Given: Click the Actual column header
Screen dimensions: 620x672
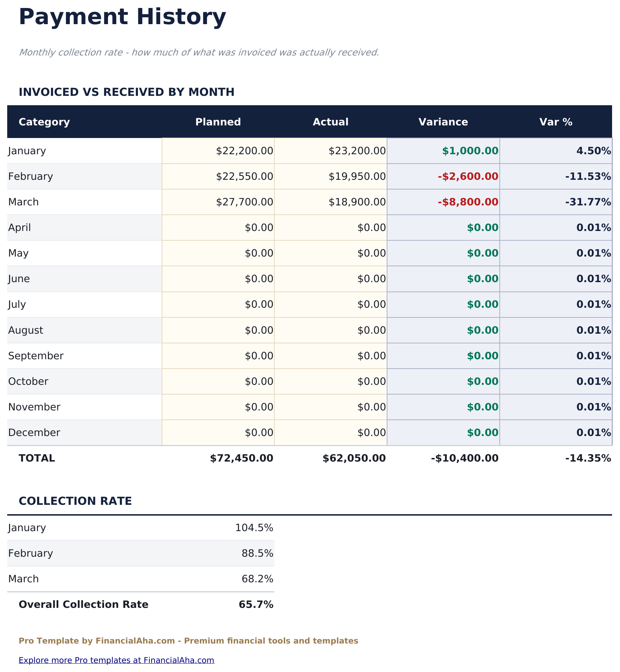Looking at the screenshot, I should pos(330,122).
